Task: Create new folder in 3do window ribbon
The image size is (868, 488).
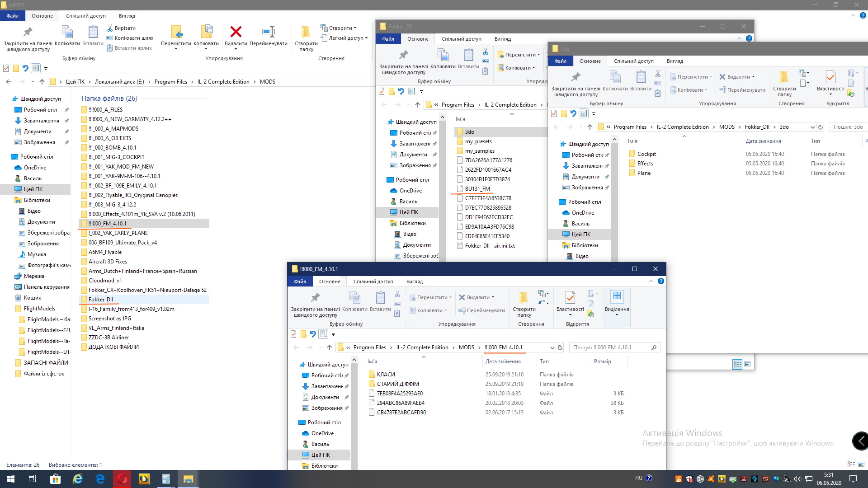Action: 784,77
